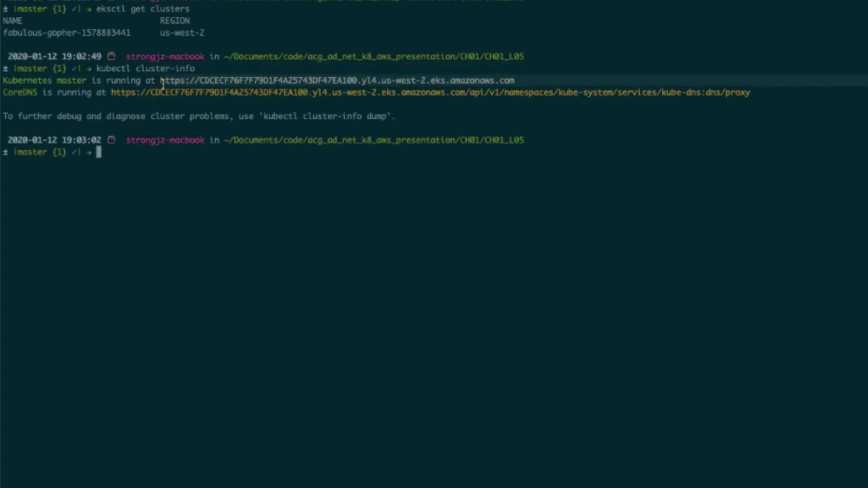Viewport: 868px width, 488px height.
Task: Click the checkmark icon on last prompt line
Action: click(x=75, y=152)
